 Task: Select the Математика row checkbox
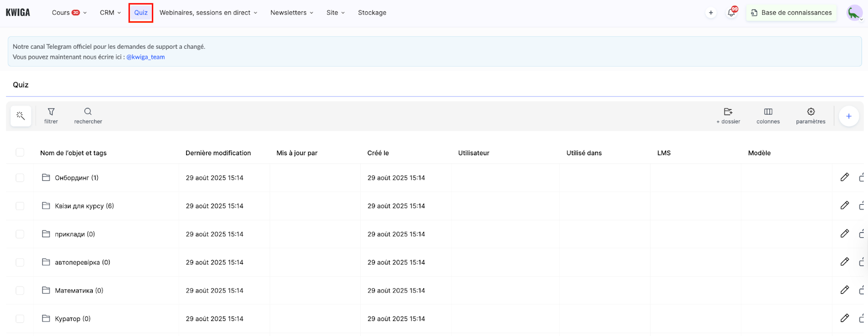pos(20,290)
